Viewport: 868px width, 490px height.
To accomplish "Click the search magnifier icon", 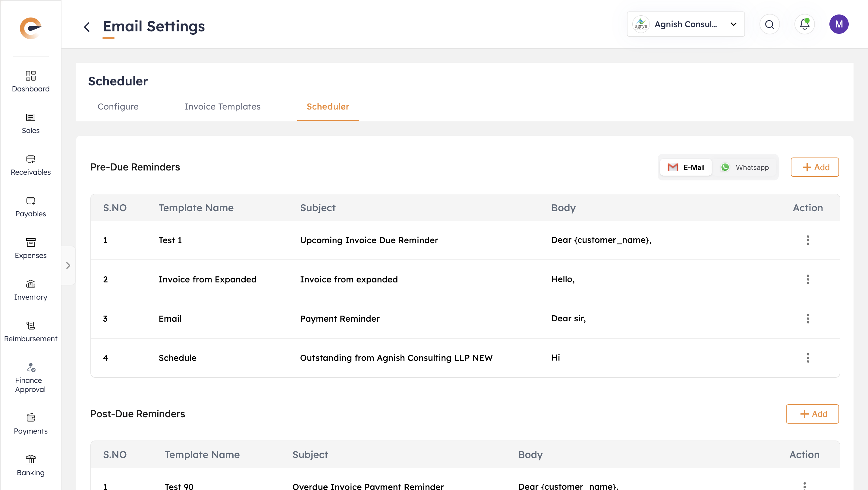I will [x=769, y=24].
